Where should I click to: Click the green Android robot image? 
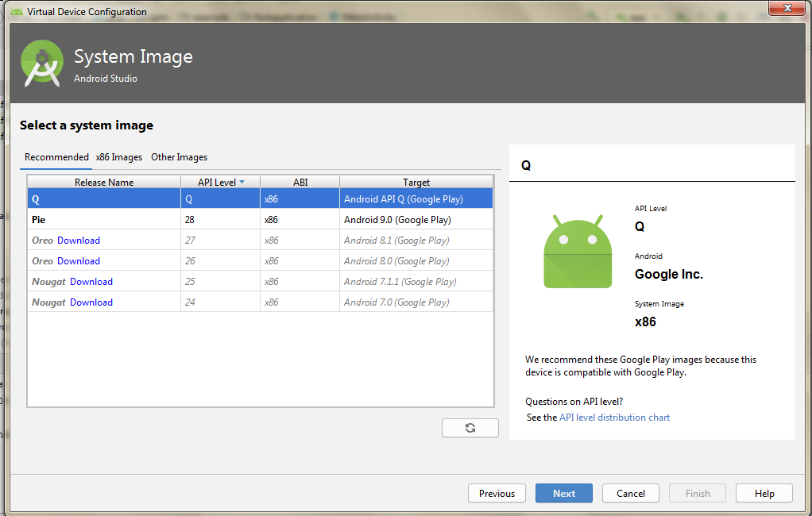tap(578, 252)
